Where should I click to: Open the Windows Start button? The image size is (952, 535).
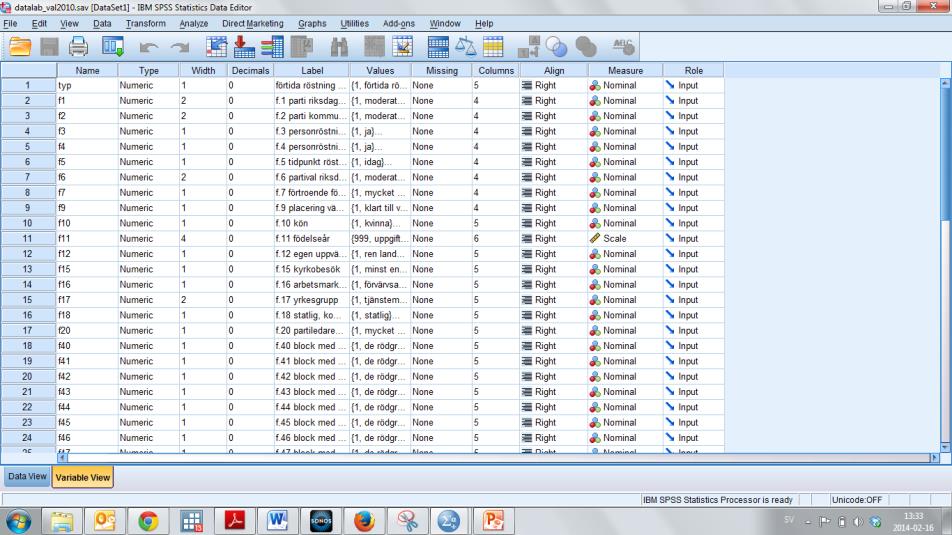point(18,522)
